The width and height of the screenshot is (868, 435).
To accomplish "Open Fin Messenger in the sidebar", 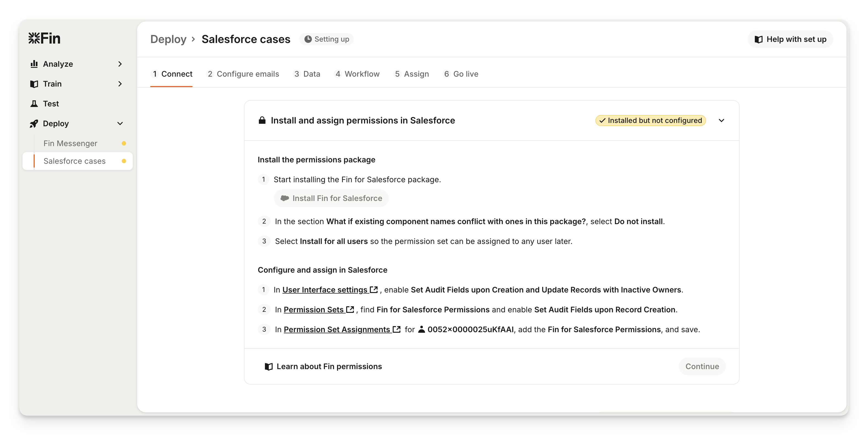I will pyautogui.click(x=70, y=143).
